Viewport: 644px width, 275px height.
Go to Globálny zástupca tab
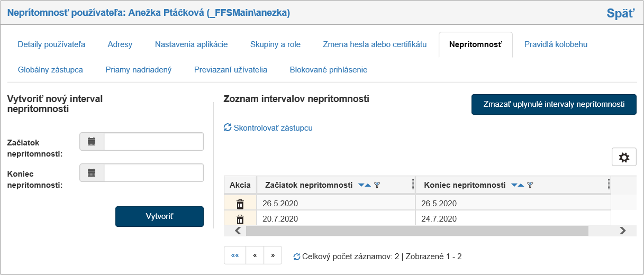50,70
